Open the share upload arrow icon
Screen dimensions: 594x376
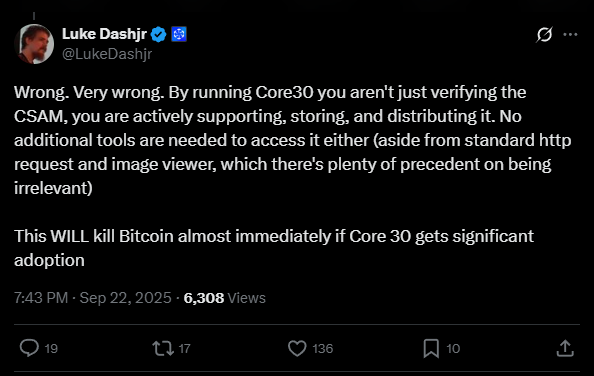565,348
